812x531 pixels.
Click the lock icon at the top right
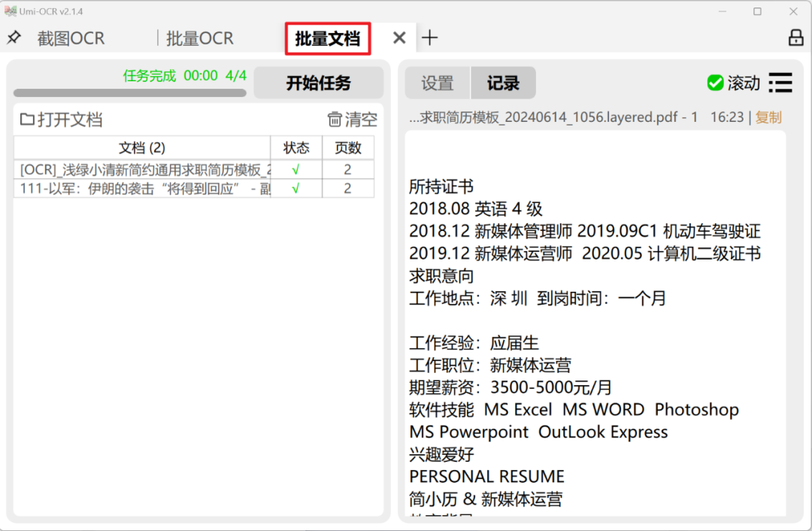click(795, 37)
